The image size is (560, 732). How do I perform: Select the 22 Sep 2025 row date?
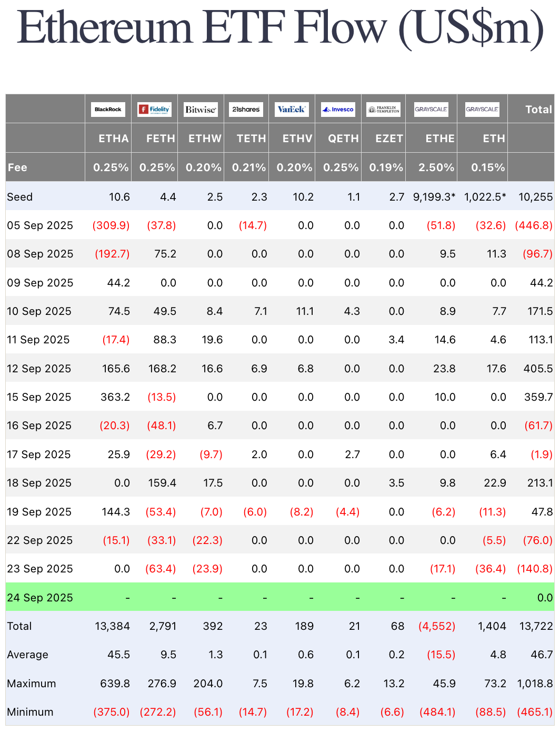tap(40, 540)
